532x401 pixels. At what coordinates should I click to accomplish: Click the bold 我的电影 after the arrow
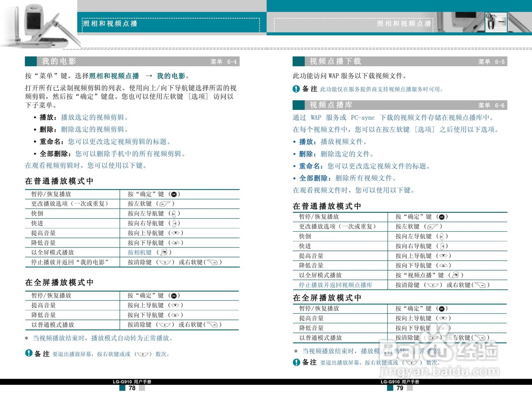click(x=171, y=76)
